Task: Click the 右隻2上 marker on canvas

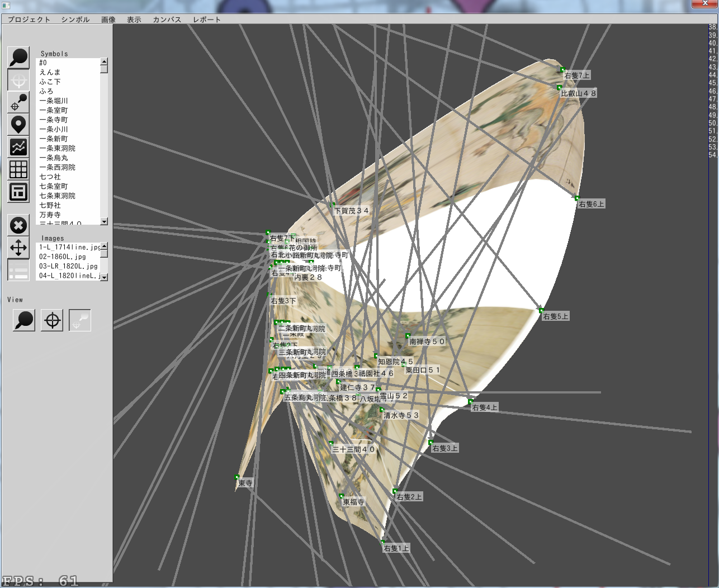Action: pyautogui.click(x=395, y=491)
